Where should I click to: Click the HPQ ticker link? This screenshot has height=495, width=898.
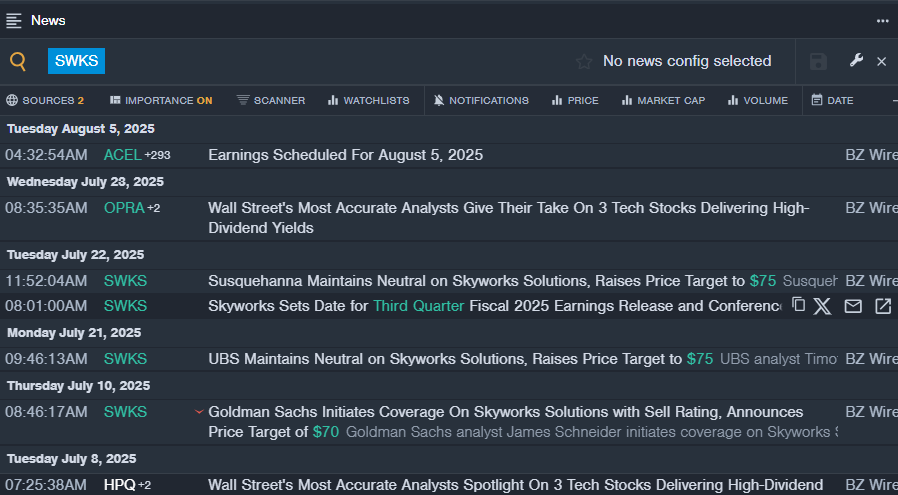pos(119,485)
